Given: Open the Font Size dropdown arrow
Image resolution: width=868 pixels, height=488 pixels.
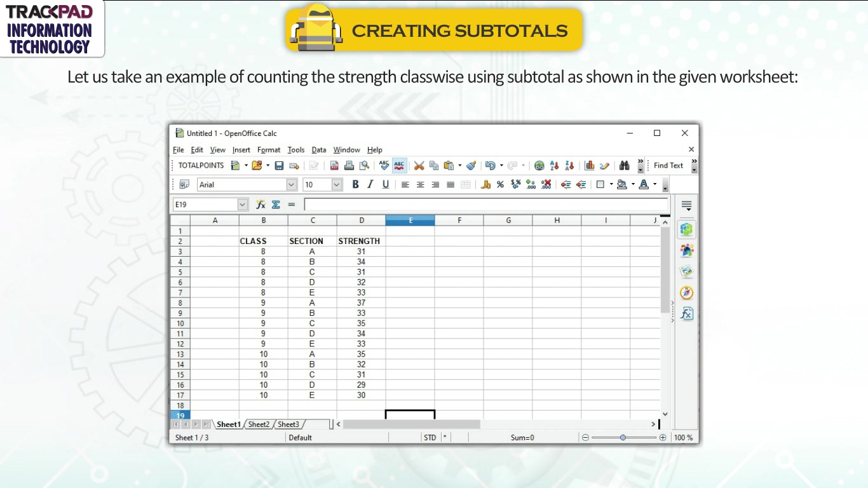Looking at the screenshot, I should (x=337, y=184).
